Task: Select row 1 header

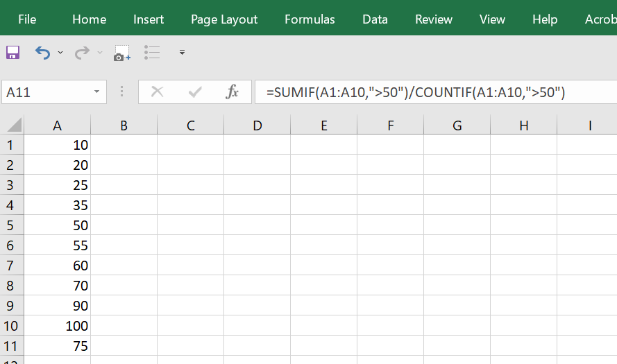Action: point(12,145)
